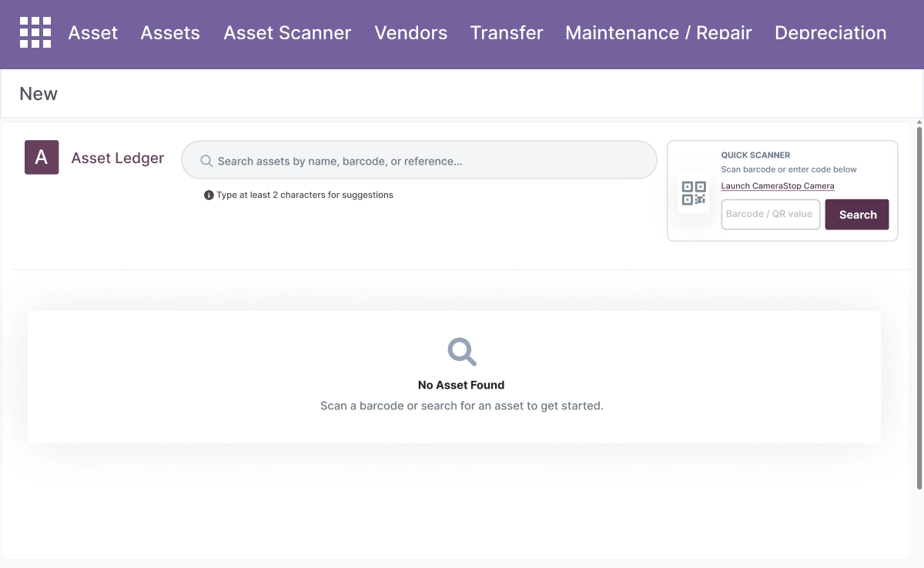
Task: Click 'Scan barcode or enter code below' text
Action: tap(789, 169)
